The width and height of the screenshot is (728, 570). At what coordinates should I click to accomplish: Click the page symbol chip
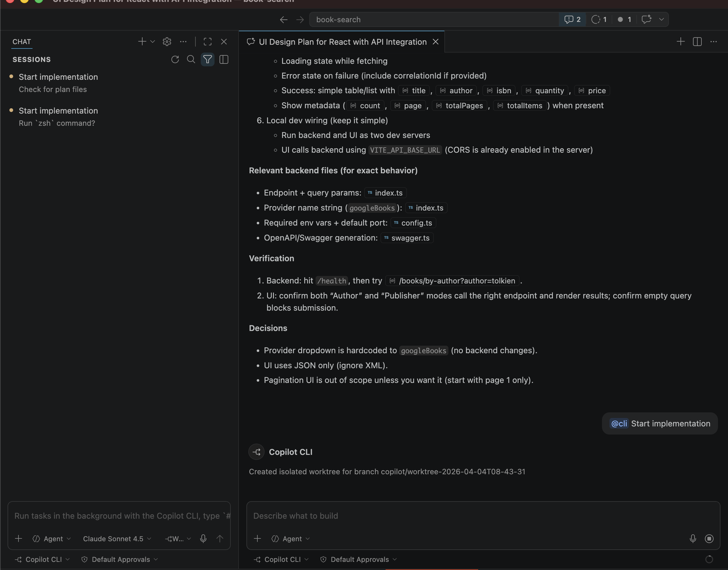point(408,105)
